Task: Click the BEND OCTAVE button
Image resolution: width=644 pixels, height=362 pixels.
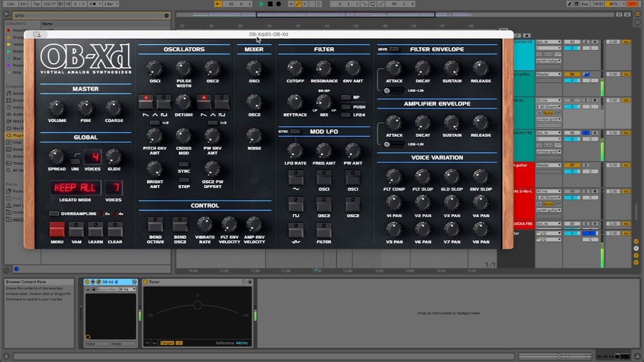Action: click(155, 225)
